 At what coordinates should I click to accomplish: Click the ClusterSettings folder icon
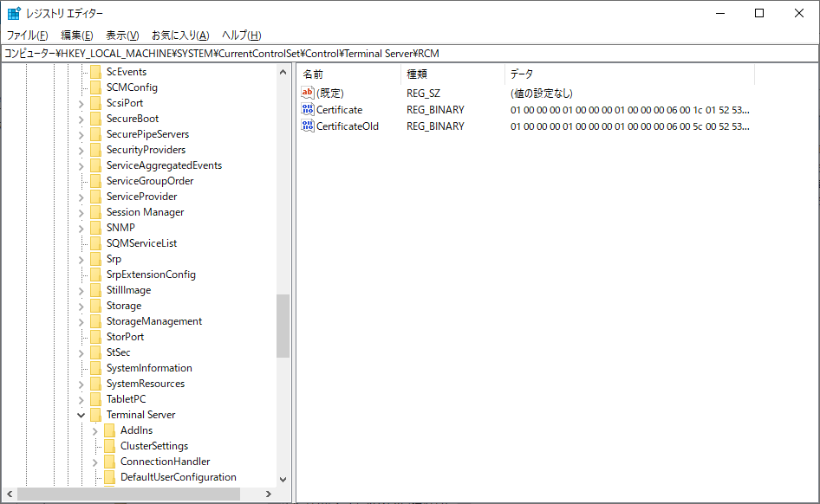tap(109, 446)
